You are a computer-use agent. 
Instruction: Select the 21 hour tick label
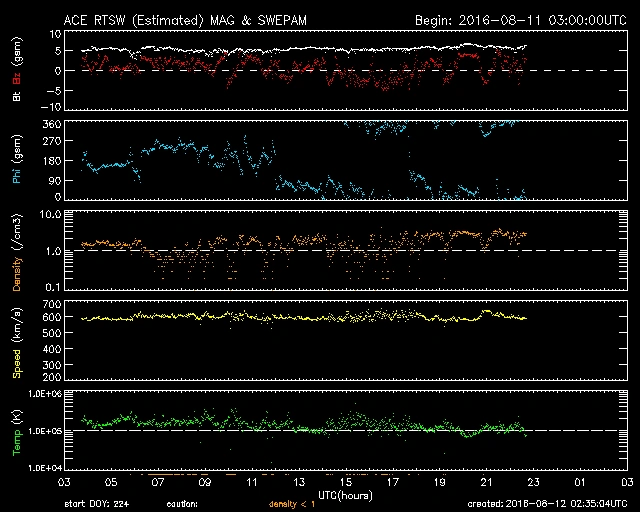coord(487,482)
